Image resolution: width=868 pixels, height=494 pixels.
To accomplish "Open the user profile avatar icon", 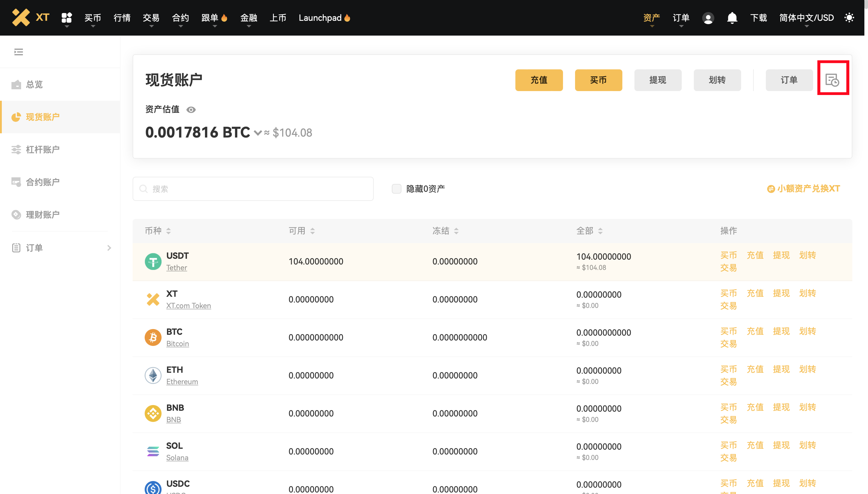I will (x=708, y=17).
